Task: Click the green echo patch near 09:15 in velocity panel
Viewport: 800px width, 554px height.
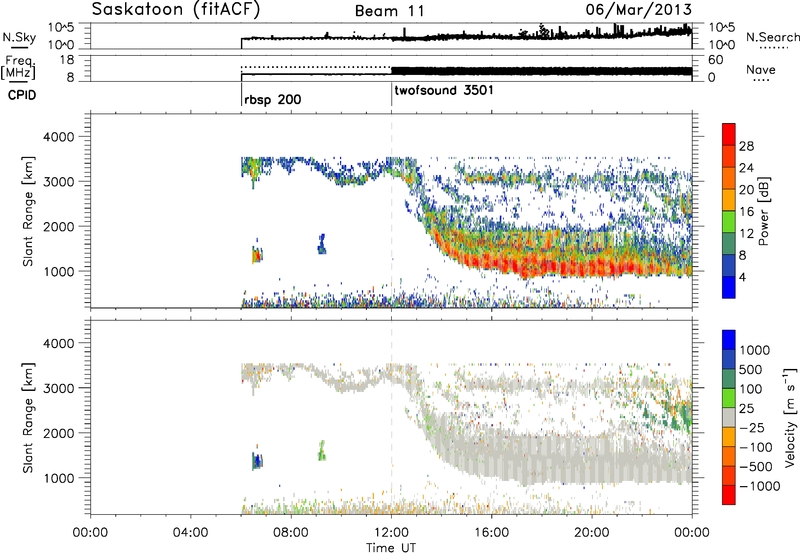Action: point(322,451)
